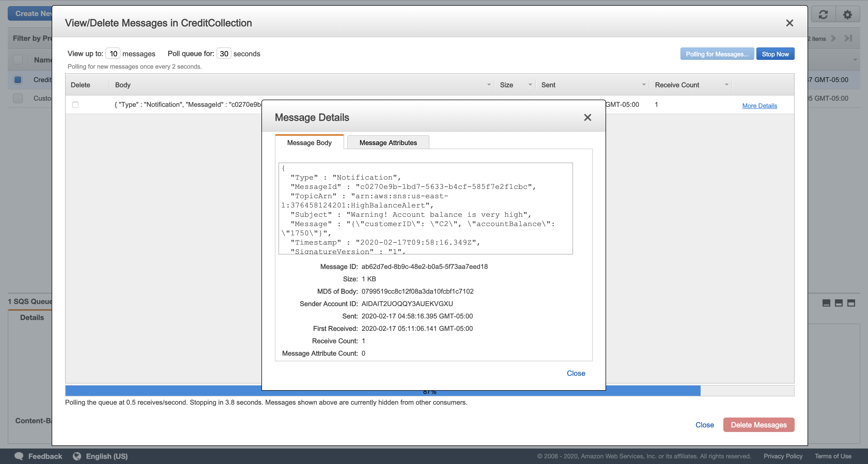Open the settings gear icon
Image resolution: width=868 pixels, height=464 pixels.
pyautogui.click(x=847, y=14)
